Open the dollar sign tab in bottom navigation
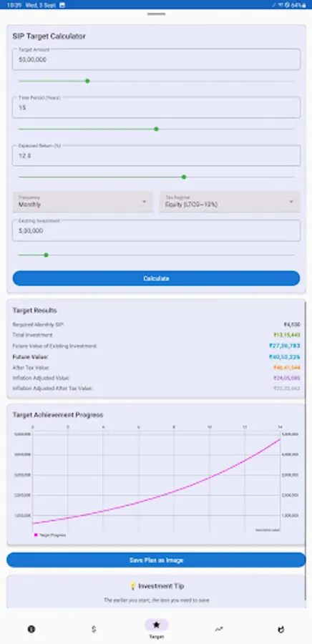312x644 pixels. pos(94,629)
